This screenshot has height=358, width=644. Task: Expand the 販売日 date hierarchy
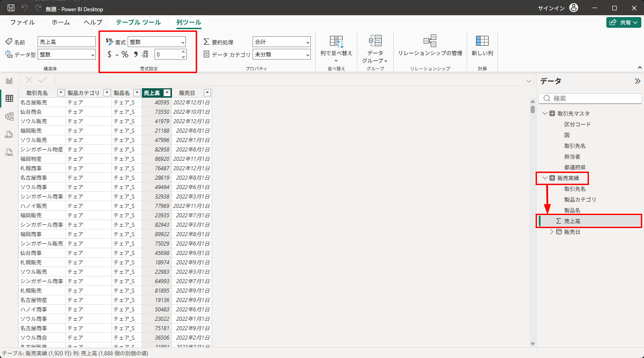552,232
